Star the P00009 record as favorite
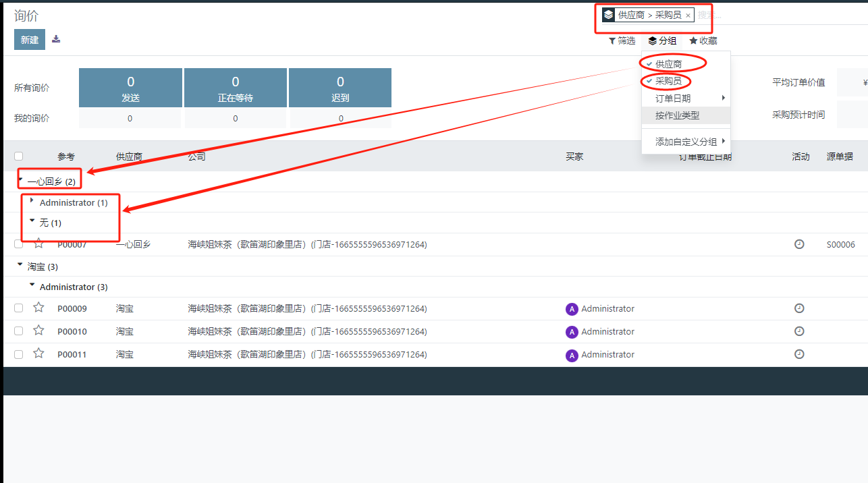Image resolution: width=868 pixels, height=483 pixels. click(x=38, y=308)
